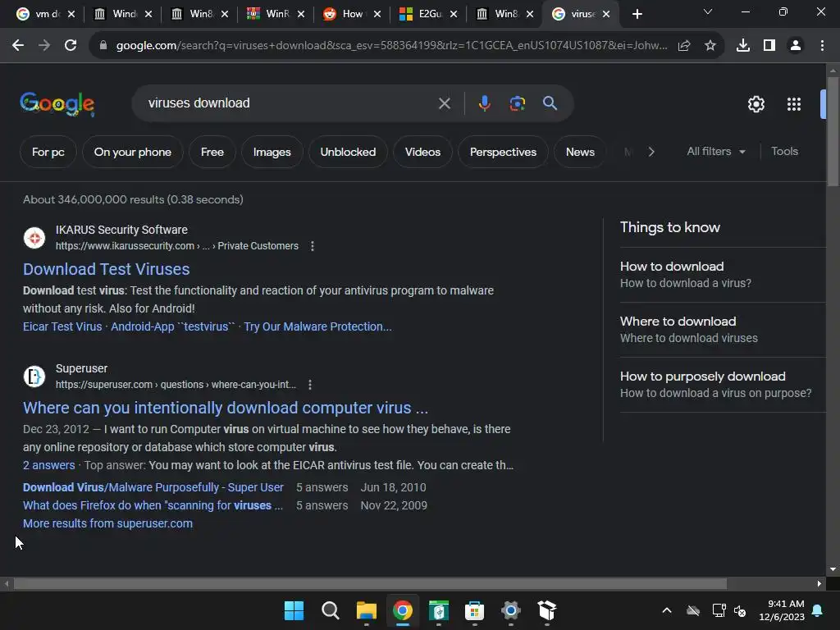Open the Tools option

tap(784, 152)
